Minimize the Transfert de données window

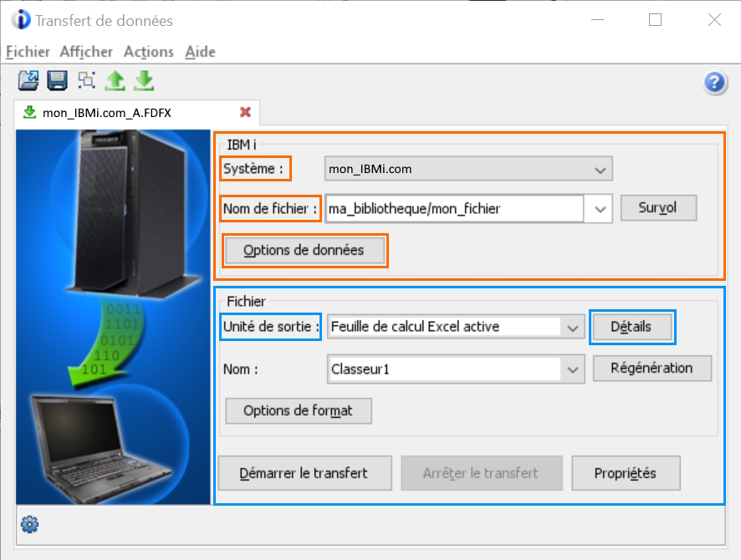point(598,20)
